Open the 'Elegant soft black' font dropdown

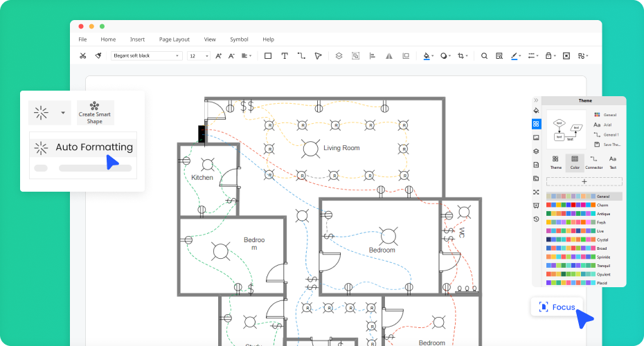point(147,56)
